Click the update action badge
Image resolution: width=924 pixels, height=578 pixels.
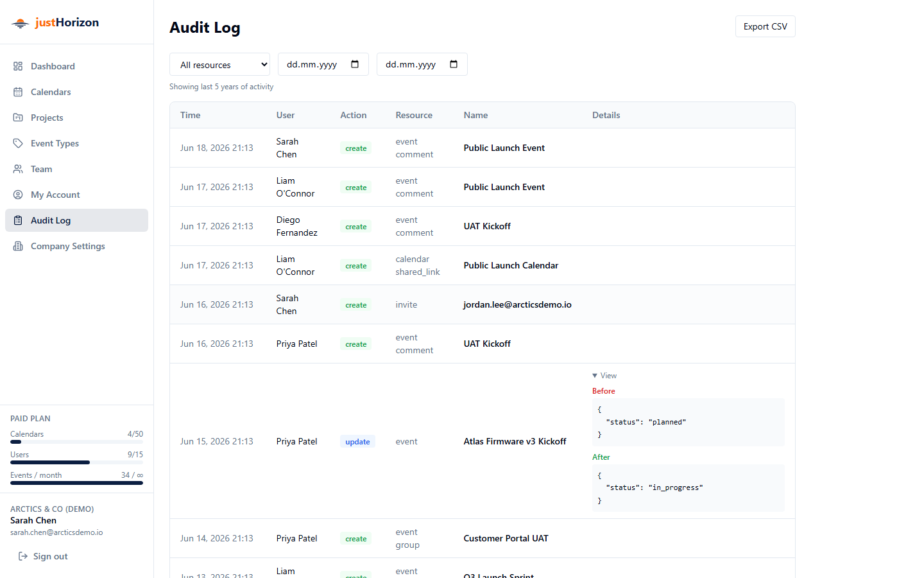coord(357,441)
